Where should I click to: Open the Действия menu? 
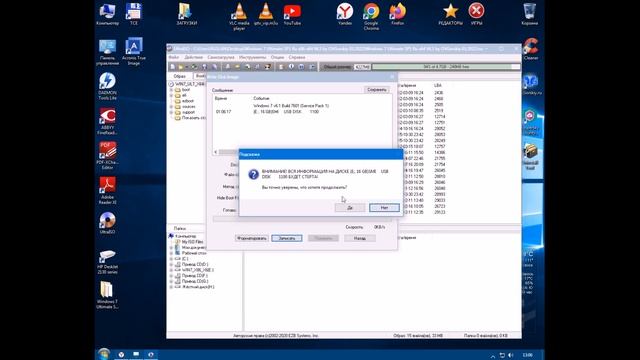[x=193, y=57]
